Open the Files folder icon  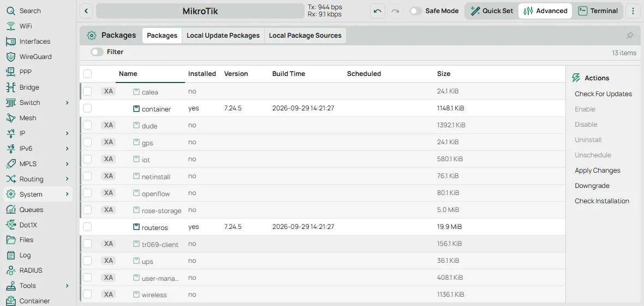pyautogui.click(x=11, y=240)
